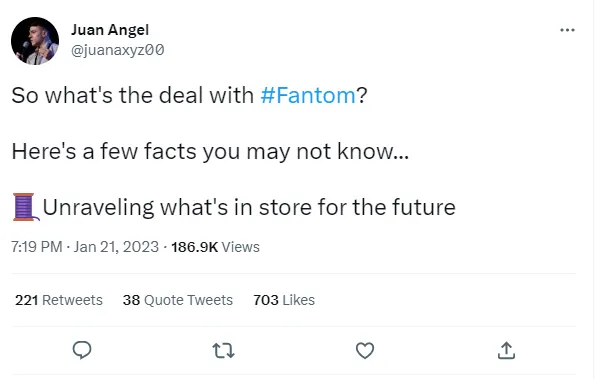This screenshot has height=379, width=595.
Task: View the 186.9K Views analytics
Action: [215, 247]
